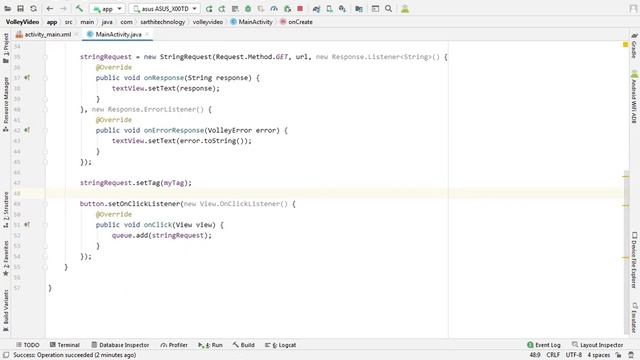Open the CRLF line separator selector
The width and height of the screenshot is (640, 360).
click(553, 355)
